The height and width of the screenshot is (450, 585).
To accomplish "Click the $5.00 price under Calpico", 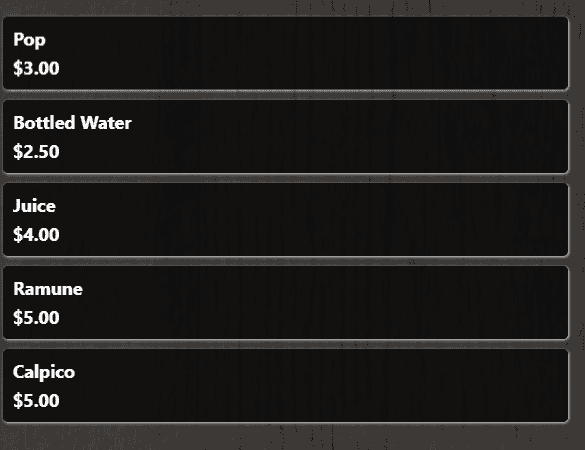I will click(x=36, y=401).
